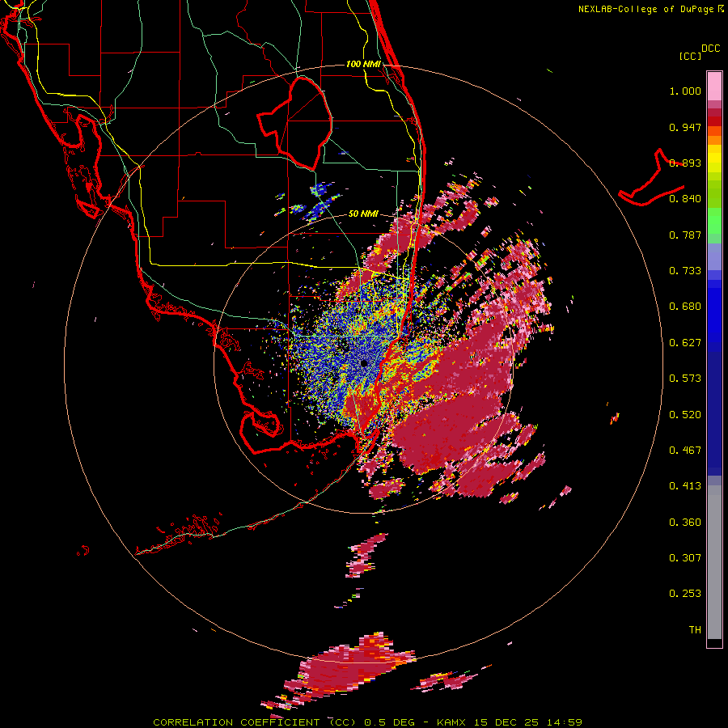
Task: Click the 1.000 value on the legend
Action: tap(685, 91)
